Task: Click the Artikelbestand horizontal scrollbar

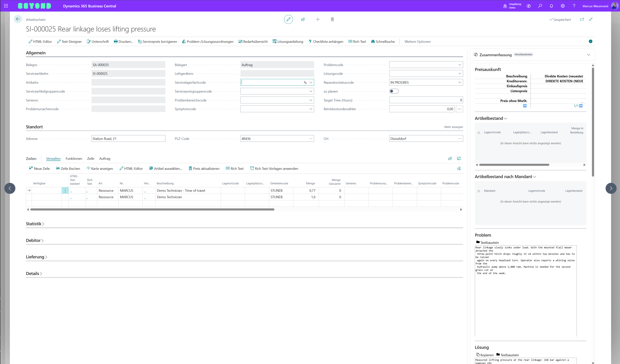Action: click(514, 165)
